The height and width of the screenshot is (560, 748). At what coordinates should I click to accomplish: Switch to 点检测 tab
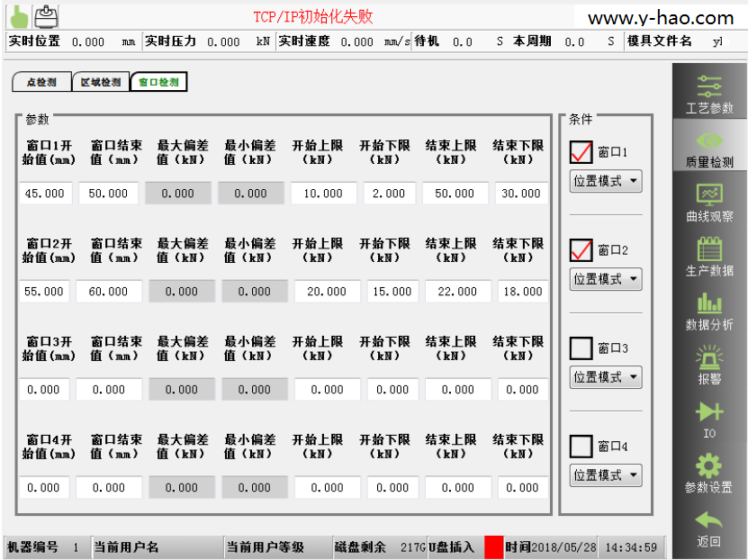[x=41, y=82]
